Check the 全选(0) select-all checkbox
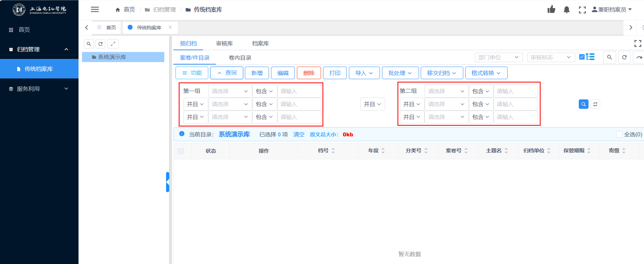The height and width of the screenshot is (264, 644). [619, 135]
